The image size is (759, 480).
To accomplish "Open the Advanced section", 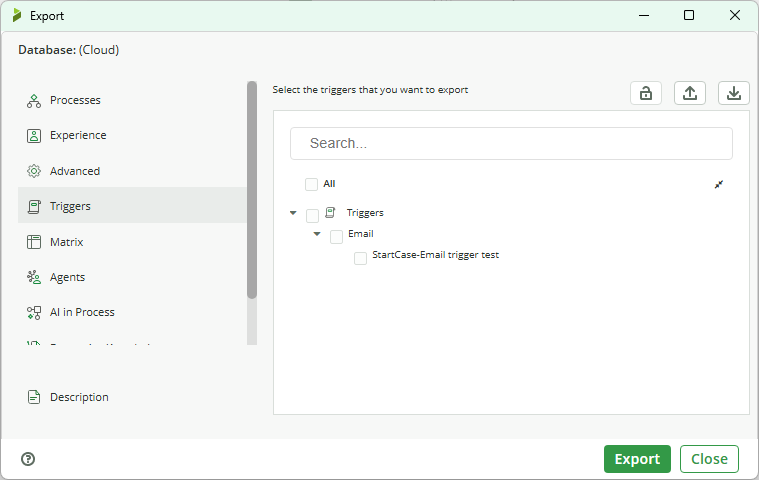I will pos(132,171).
